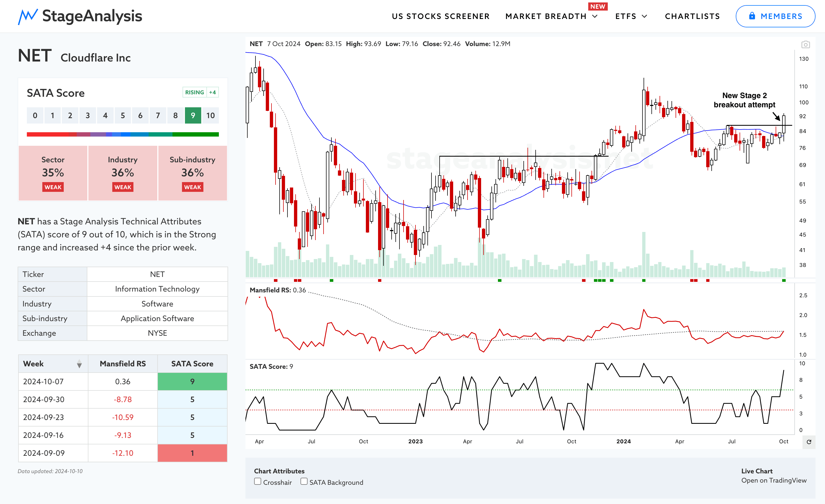Click the lock icon in Members button
This screenshot has width=825, height=504.
pyautogui.click(x=752, y=16)
